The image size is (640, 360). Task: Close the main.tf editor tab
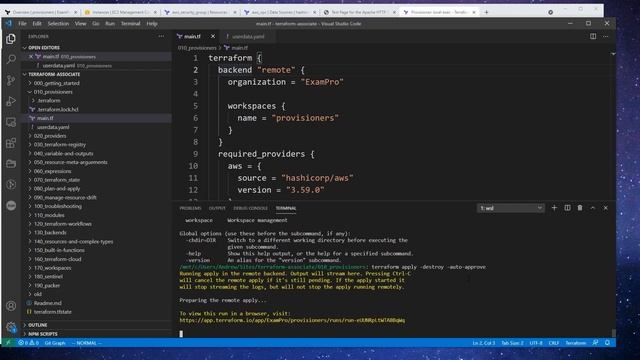(213, 36)
